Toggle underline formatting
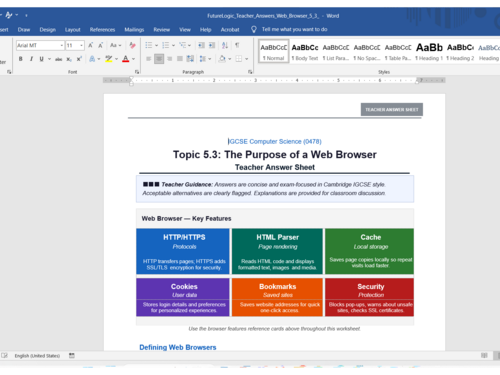This screenshot has height=375, width=500. coord(41,59)
